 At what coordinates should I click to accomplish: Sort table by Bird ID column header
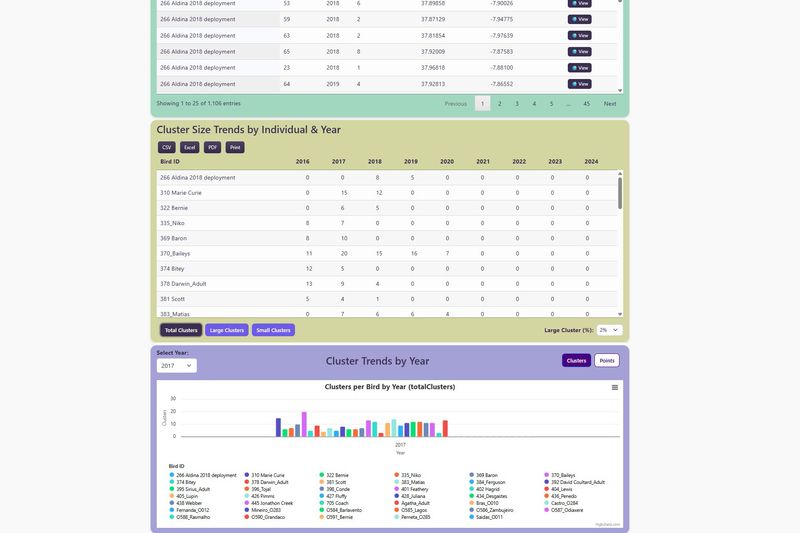click(x=170, y=161)
